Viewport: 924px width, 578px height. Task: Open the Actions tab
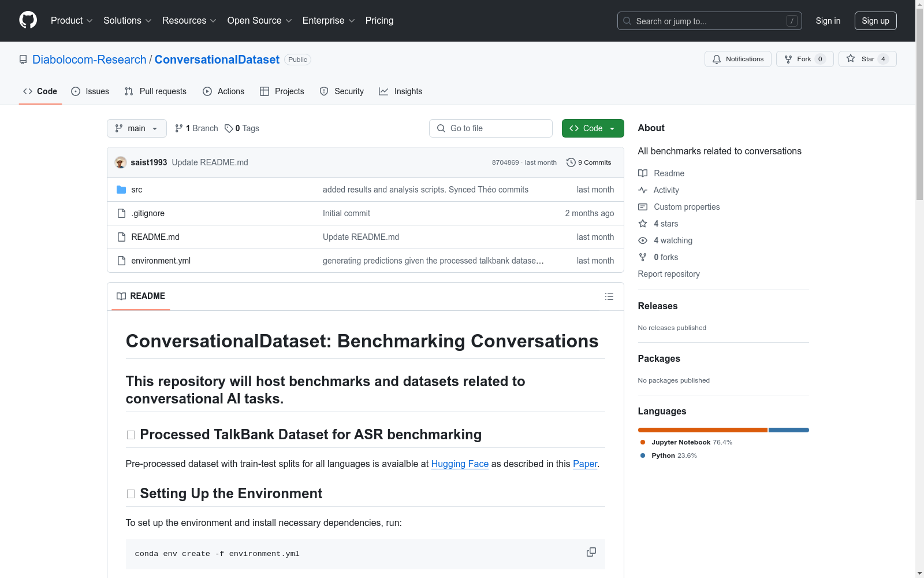tap(223, 91)
